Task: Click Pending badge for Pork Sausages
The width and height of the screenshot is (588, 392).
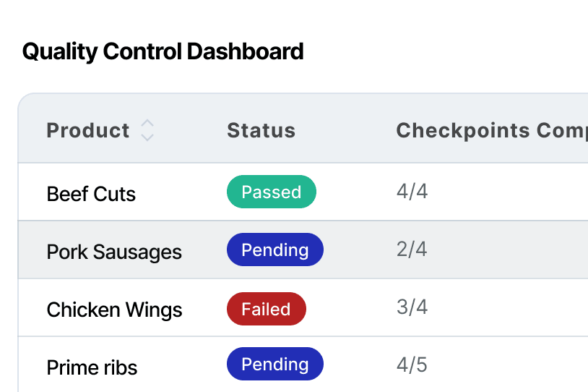Action: pyautogui.click(x=275, y=250)
